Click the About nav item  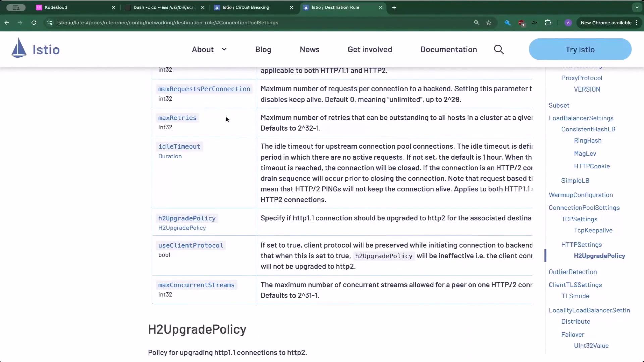coord(203,49)
